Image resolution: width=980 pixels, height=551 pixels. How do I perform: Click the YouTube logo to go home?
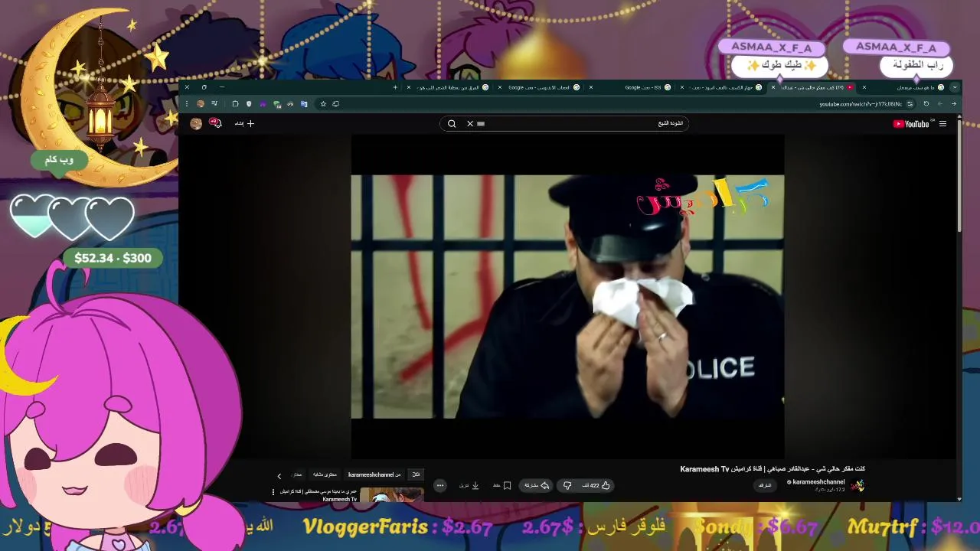coord(910,124)
